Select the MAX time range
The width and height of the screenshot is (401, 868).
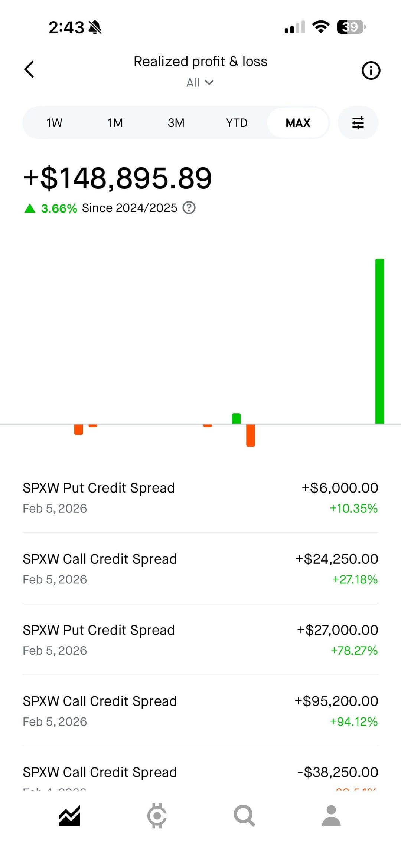298,123
